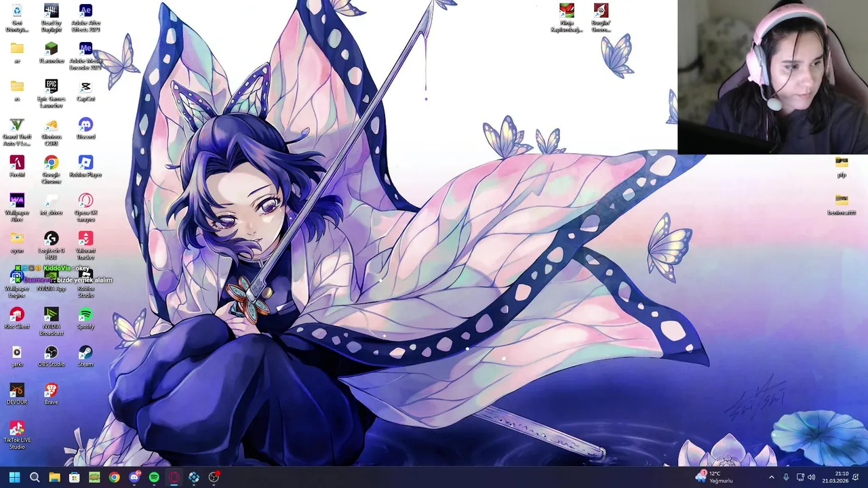This screenshot has width=868, height=488.
Task: Open Riot Client shortcut
Action: coord(17,319)
